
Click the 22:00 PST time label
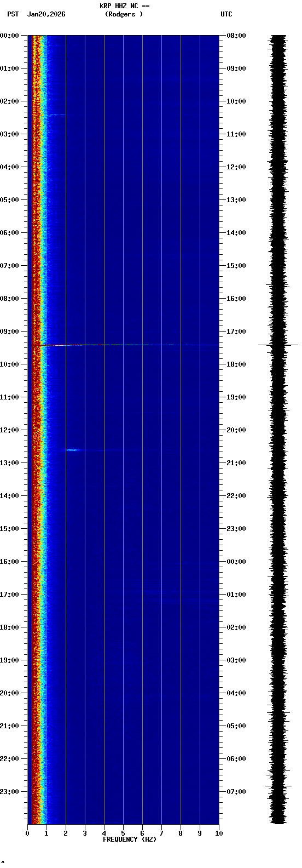(x=9, y=759)
